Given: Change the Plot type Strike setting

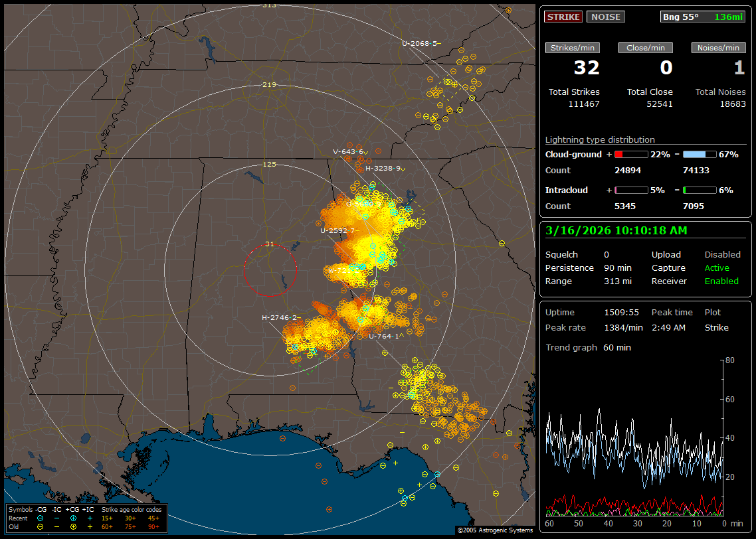Looking at the screenshot, I should tap(716, 327).
